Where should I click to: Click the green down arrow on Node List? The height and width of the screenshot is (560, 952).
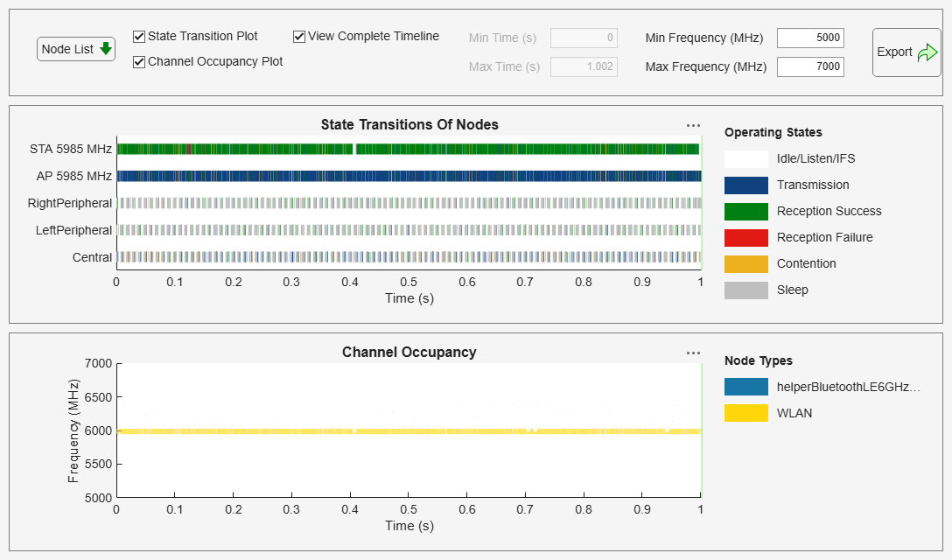pyautogui.click(x=106, y=49)
